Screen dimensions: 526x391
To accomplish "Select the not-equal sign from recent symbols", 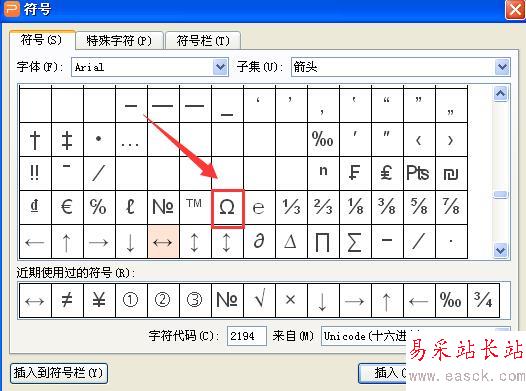I will pos(67,300).
